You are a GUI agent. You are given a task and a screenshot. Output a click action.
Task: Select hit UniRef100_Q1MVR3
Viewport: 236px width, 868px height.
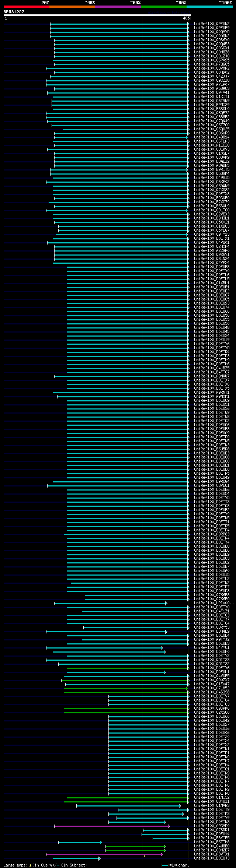click(212, 806)
